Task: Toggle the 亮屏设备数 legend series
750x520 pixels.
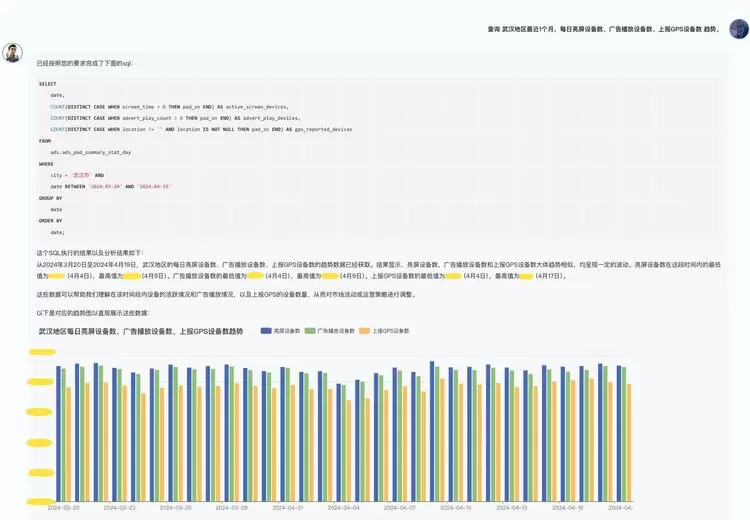Action: (x=286, y=330)
